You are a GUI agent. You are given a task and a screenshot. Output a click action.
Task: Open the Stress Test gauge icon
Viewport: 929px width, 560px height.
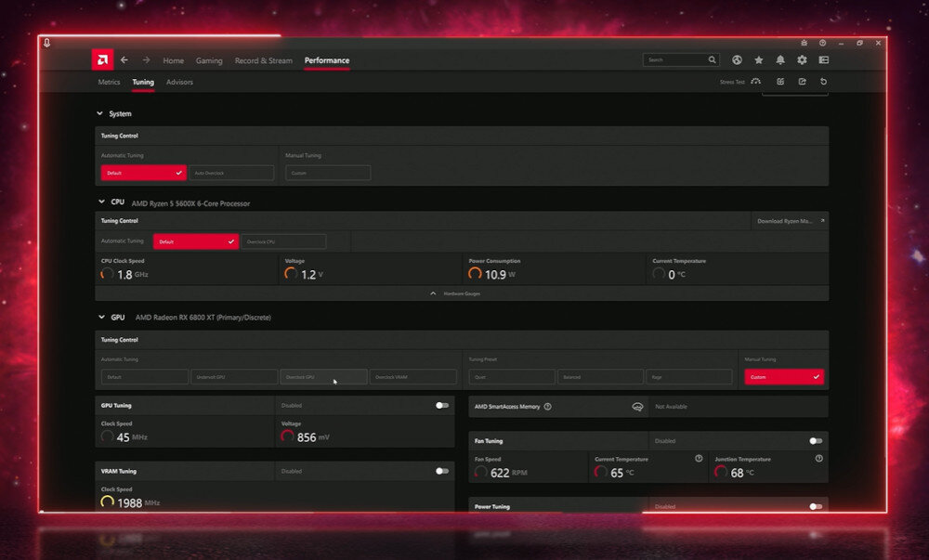click(x=755, y=82)
